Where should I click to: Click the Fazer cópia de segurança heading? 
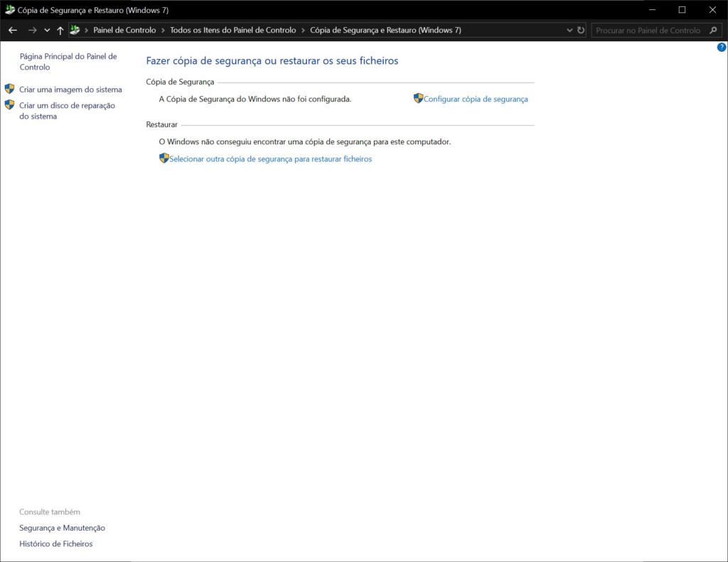(272, 61)
